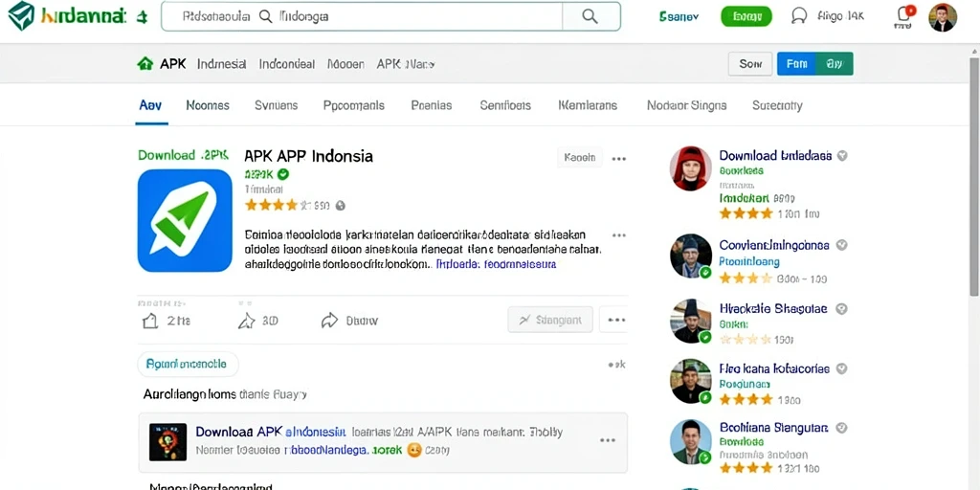Click the APK breadcrumb link
Image resolution: width=980 pixels, height=490 pixels.
(173, 64)
